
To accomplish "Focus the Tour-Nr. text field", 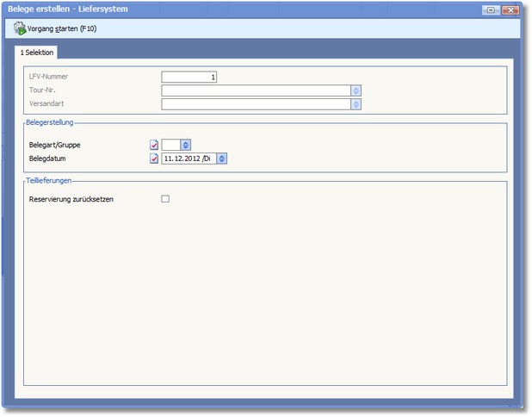I will tap(256, 90).
